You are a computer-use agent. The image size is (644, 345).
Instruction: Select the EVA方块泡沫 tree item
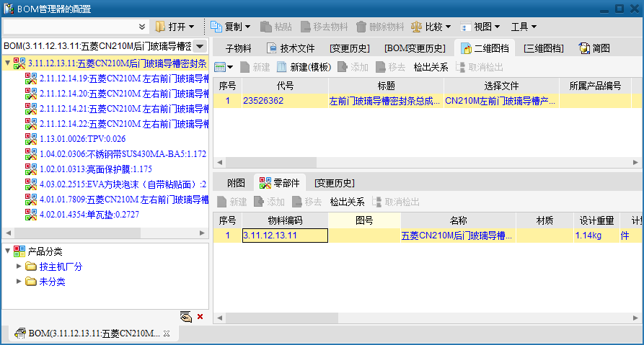[115, 184]
